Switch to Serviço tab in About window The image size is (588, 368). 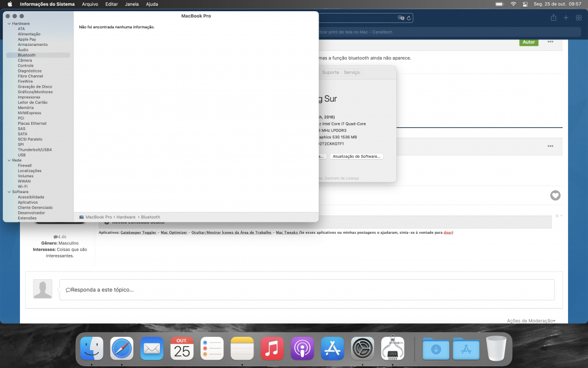[352, 72]
